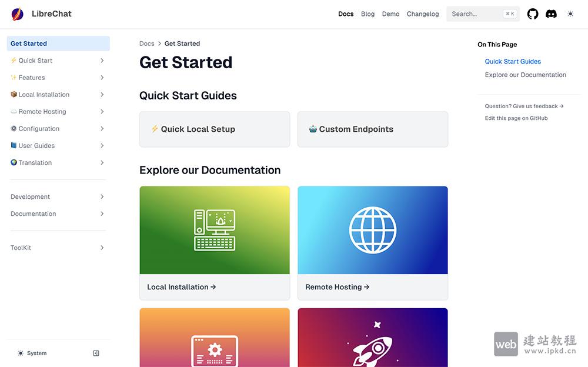Expand the Development sidebar section
Screen dimensions: 588x367
[x=102, y=197]
